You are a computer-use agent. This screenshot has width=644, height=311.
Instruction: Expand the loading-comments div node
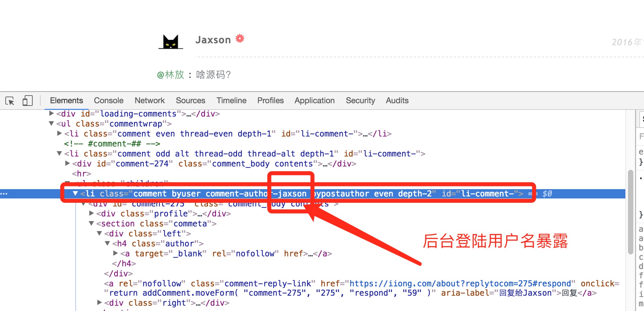point(52,114)
